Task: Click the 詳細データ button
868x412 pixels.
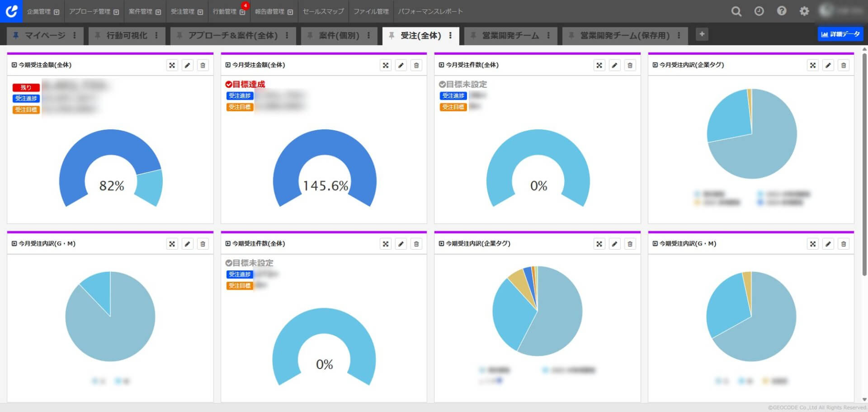Action: pos(840,34)
